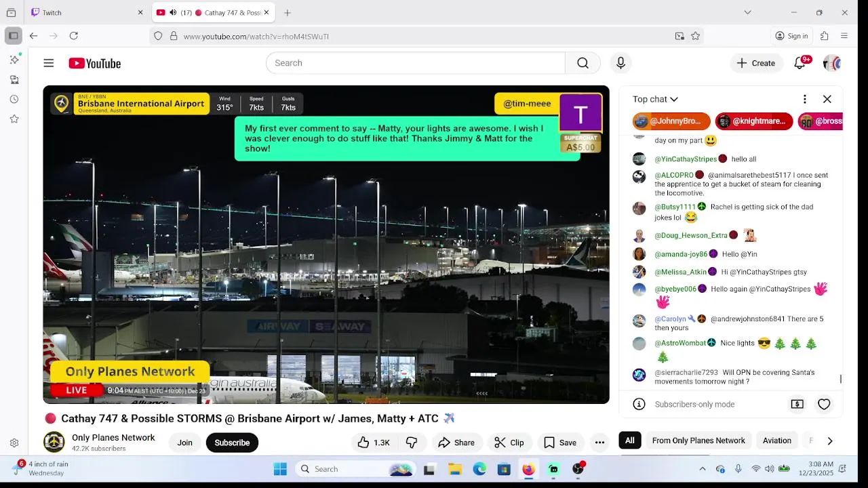868x488 pixels.
Task: Open the Firefox extensions puzzle icon
Action: [825, 36]
